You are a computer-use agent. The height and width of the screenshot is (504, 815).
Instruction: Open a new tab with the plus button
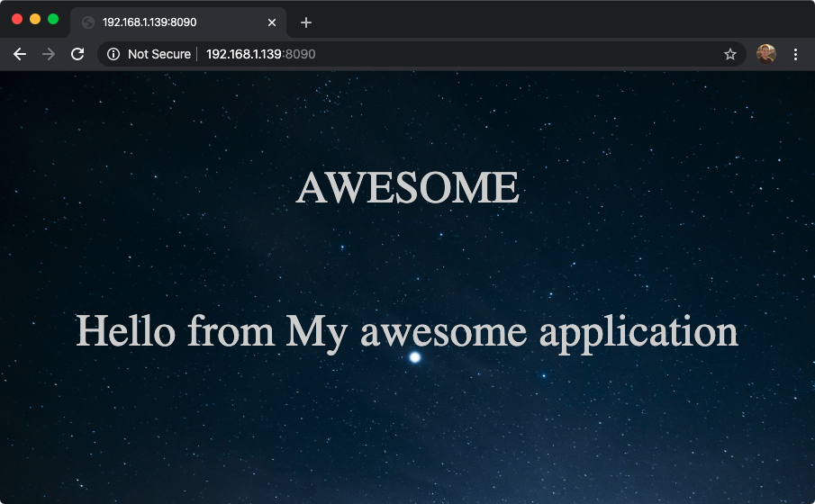(306, 22)
